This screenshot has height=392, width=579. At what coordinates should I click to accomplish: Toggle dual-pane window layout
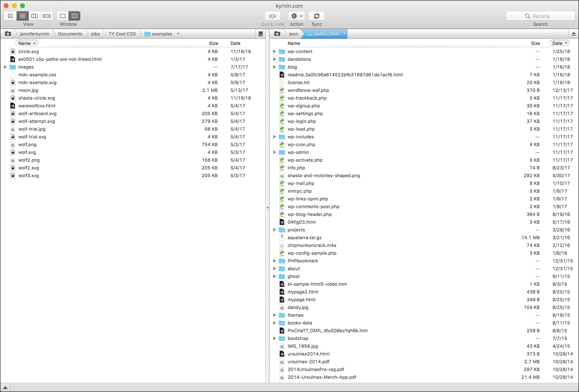click(x=75, y=16)
